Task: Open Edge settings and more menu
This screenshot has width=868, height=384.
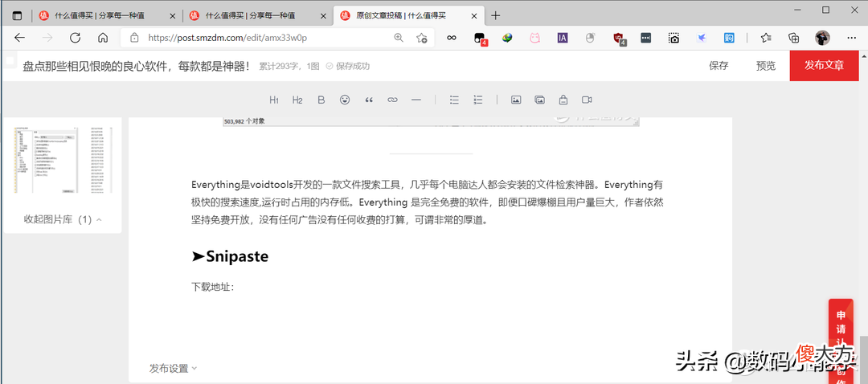Action: (x=851, y=38)
